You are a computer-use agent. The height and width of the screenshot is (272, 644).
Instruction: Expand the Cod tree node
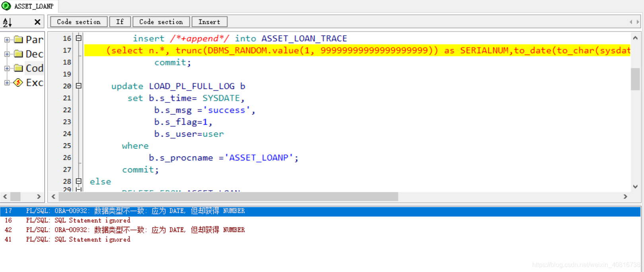7,68
